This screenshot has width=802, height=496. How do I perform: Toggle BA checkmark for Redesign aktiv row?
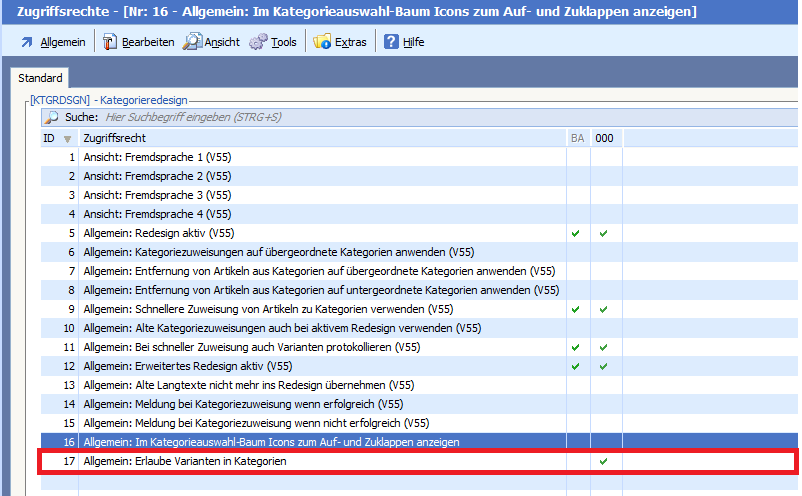575,233
